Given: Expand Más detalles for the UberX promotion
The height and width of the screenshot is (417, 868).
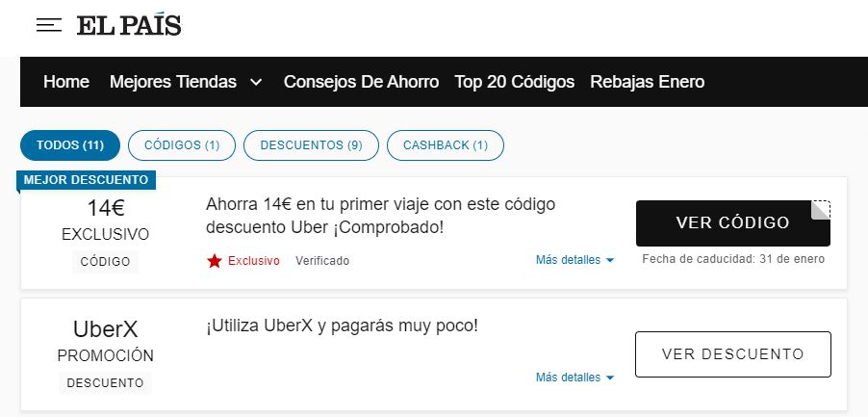Looking at the screenshot, I should tap(574, 378).
